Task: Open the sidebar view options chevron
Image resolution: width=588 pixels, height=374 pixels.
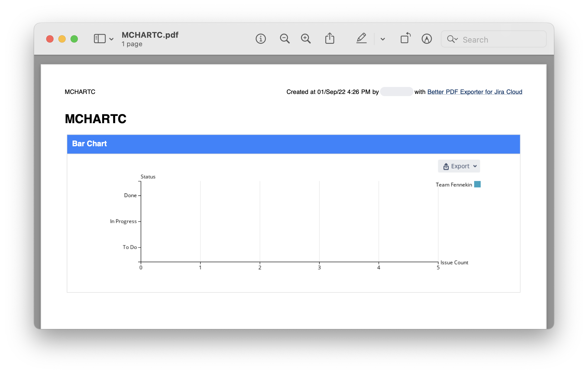Action: click(111, 39)
